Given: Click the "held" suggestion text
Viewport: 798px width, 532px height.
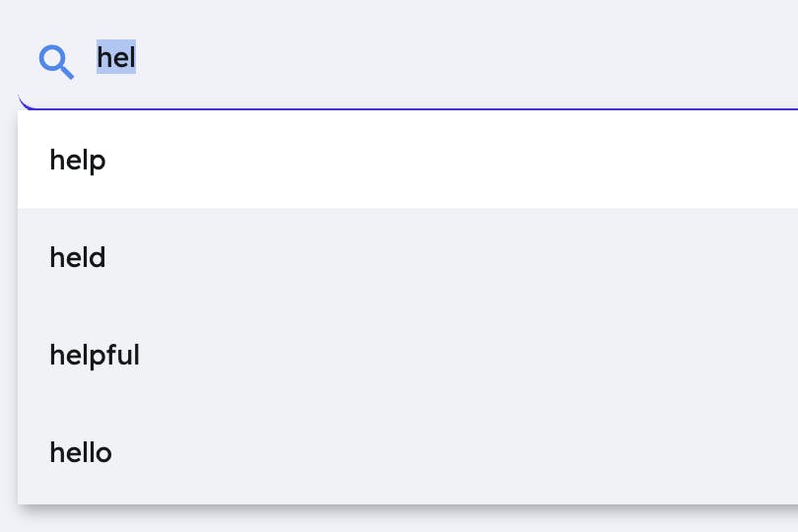Looking at the screenshot, I should pos(78,257).
